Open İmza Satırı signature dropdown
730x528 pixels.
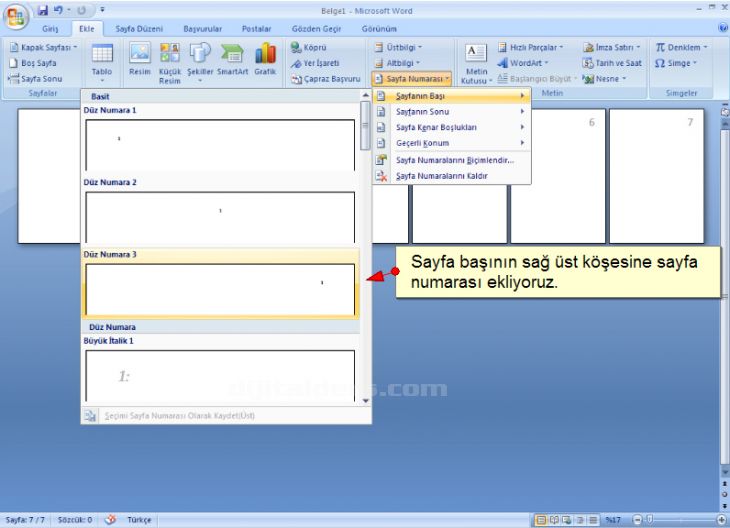612,47
